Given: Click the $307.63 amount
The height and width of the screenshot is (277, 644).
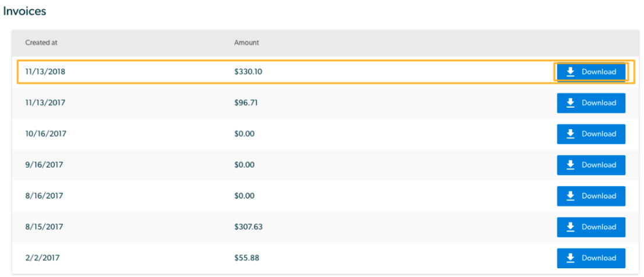Looking at the screenshot, I should coord(248,227).
